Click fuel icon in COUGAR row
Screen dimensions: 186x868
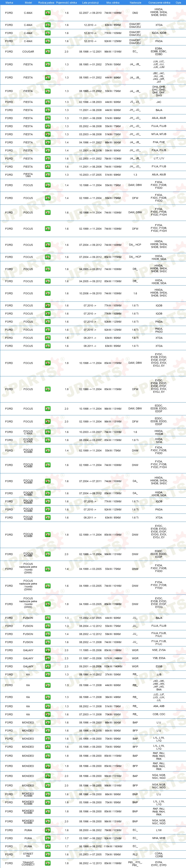pos(48,52)
